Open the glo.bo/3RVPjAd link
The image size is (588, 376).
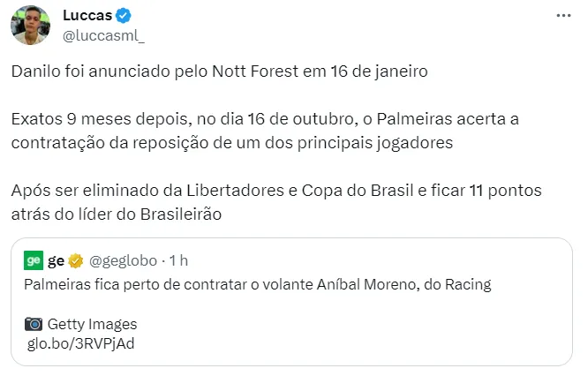(80, 343)
